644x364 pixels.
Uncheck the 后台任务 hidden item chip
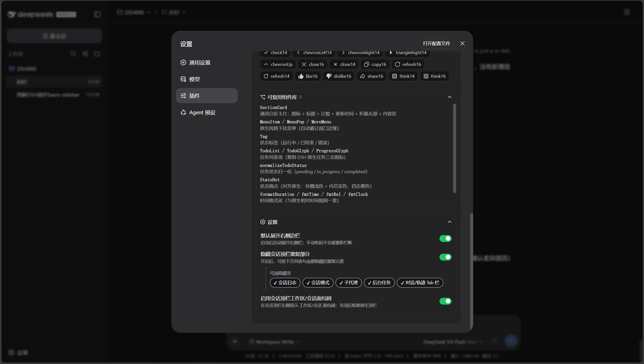379,283
